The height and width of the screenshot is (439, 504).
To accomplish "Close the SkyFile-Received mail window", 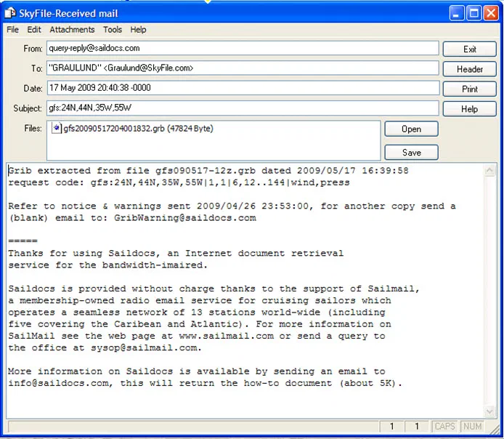I will [x=491, y=13].
